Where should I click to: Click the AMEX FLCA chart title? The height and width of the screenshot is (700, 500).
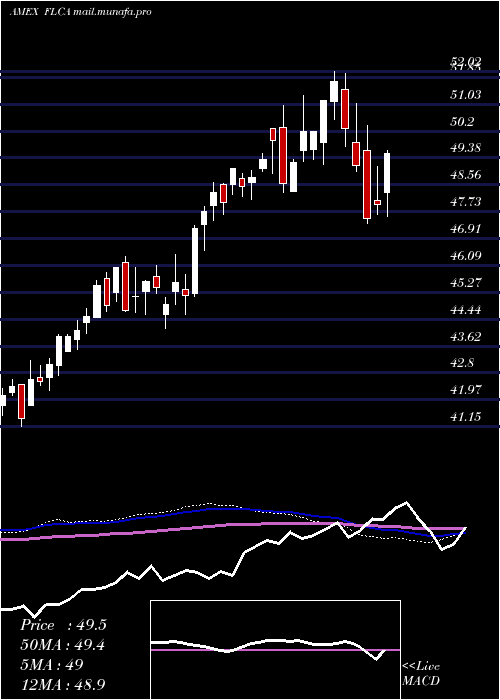point(80,12)
